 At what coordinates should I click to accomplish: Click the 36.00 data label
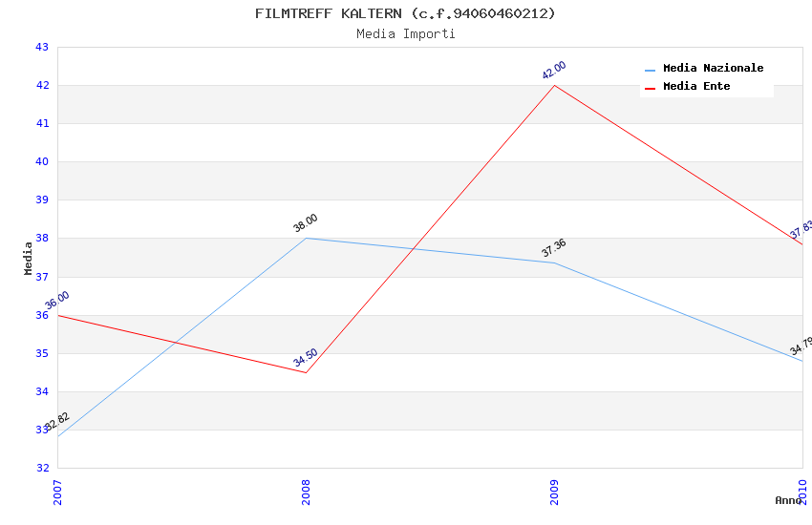(57, 301)
